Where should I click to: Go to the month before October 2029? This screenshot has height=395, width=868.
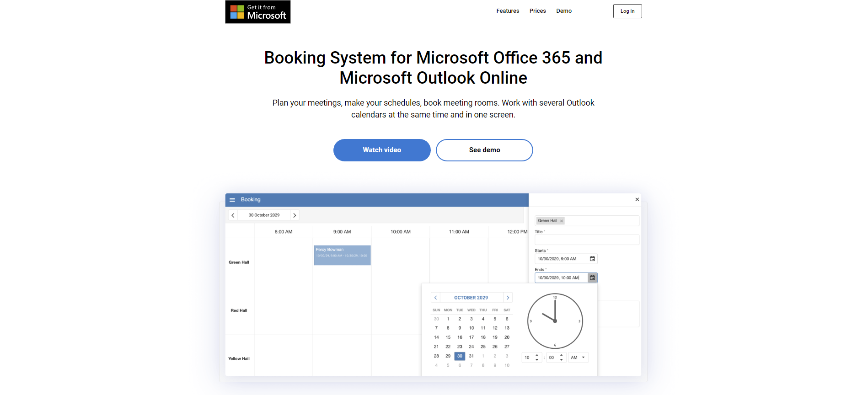coord(435,298)
